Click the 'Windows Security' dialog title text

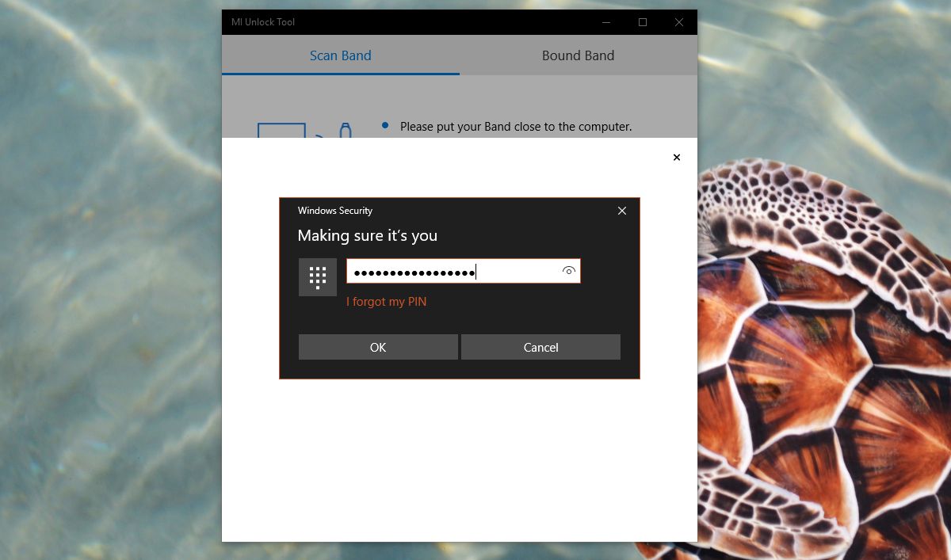click(x=335, y=211)
